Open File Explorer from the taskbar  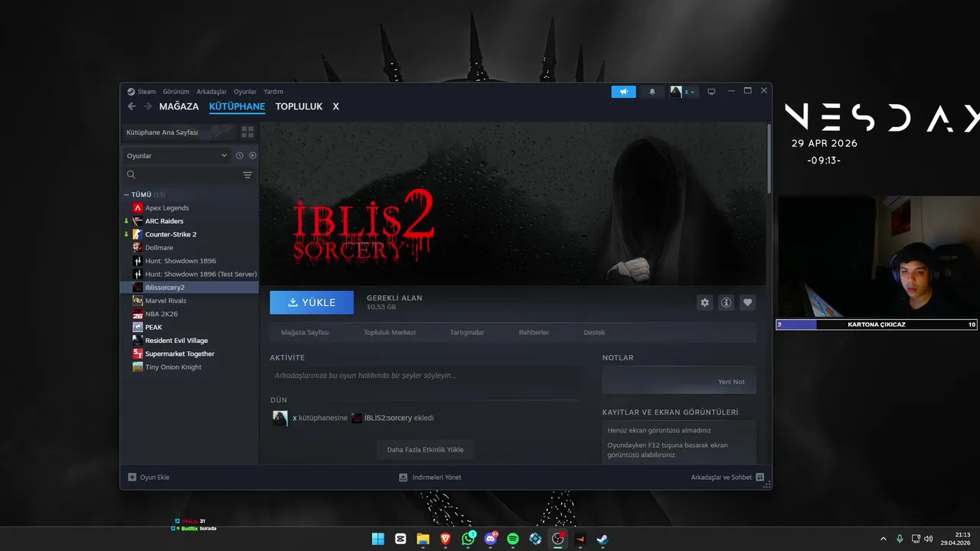click(423, 539)
